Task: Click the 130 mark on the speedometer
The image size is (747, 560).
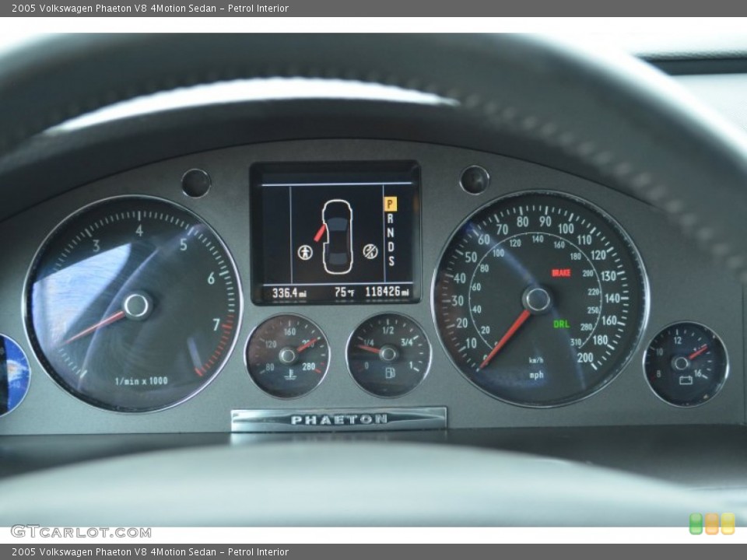Action: pyautogui.click(x=608, y=275)
